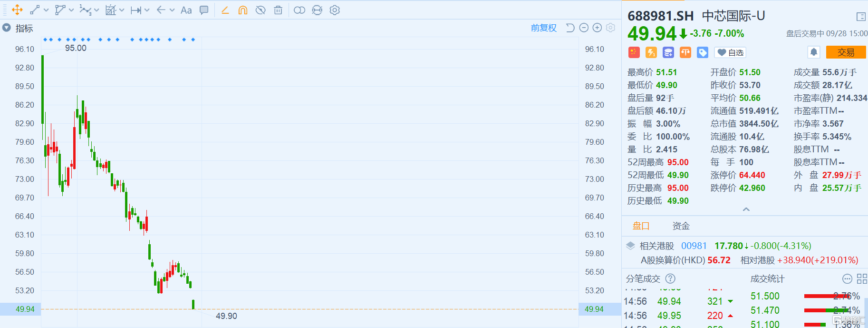This screenshot has height=328, width=868.
Task: Expand the range ruler tool dropdown
Action: (147, 10)
